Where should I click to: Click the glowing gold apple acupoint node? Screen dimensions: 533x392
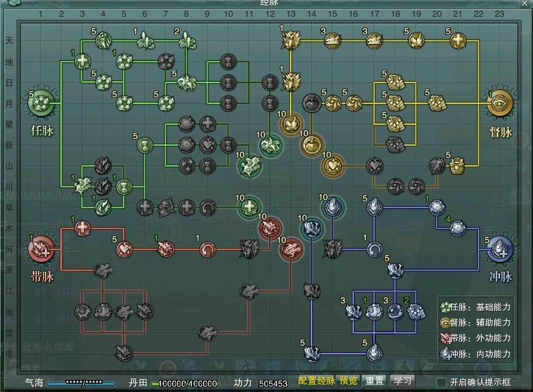pyautogui.click(x=311, y=144)
